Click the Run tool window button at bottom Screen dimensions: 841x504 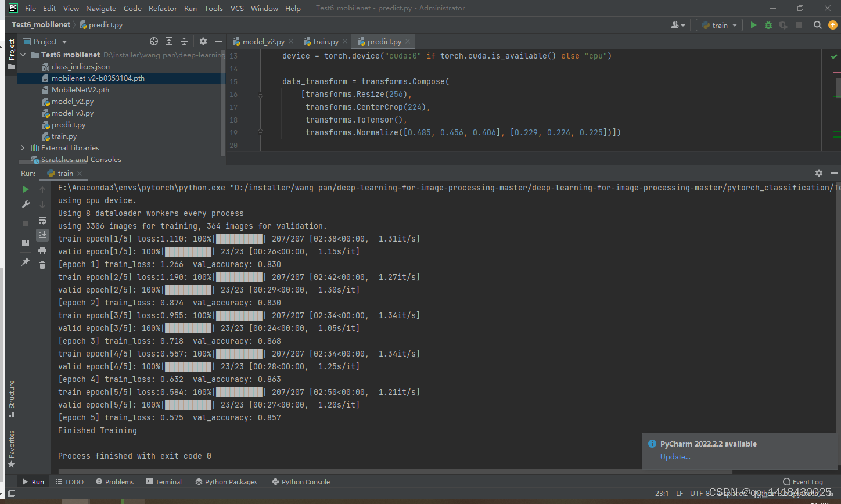(33, 482)
